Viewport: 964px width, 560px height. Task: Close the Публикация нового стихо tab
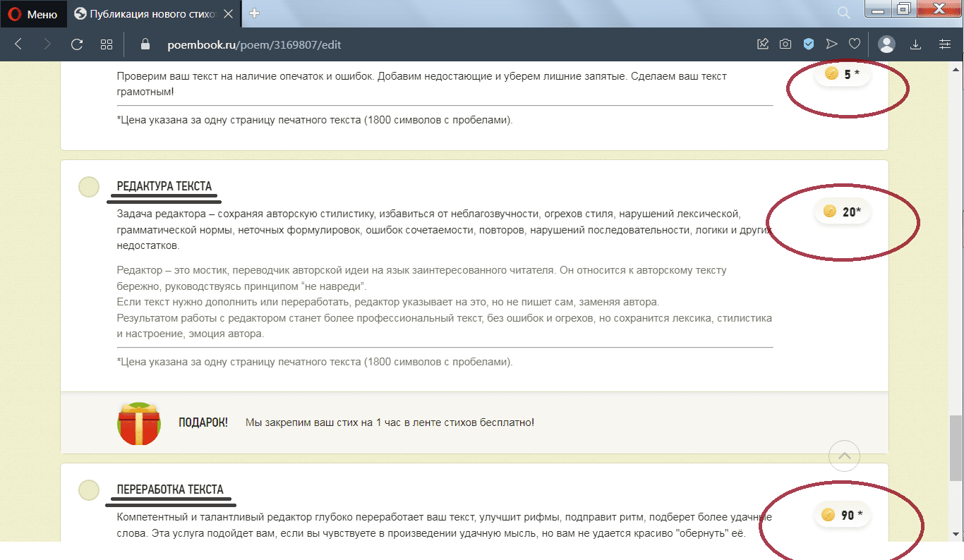228,13
